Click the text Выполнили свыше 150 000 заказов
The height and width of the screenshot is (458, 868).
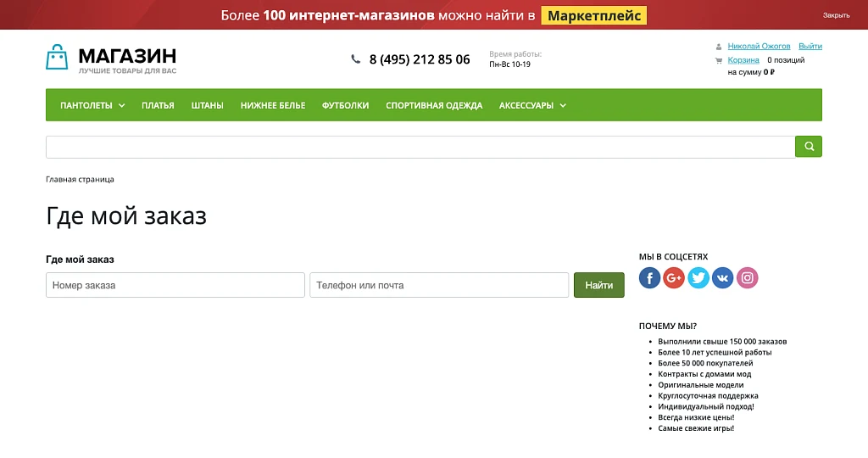tap(722, 342)
